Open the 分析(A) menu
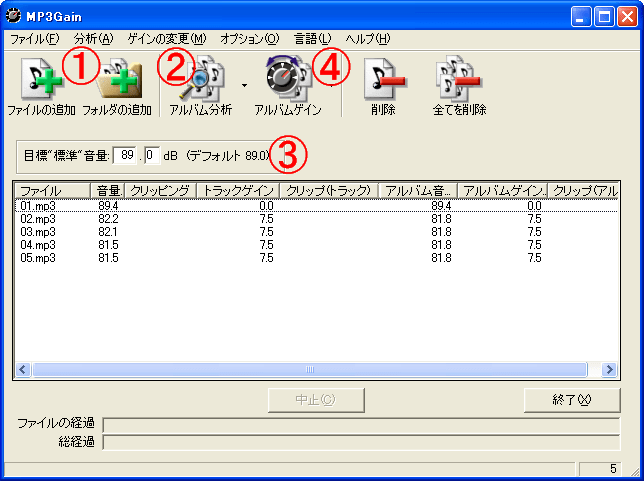This screenshot has height=481, width=644. pos(93,39)
